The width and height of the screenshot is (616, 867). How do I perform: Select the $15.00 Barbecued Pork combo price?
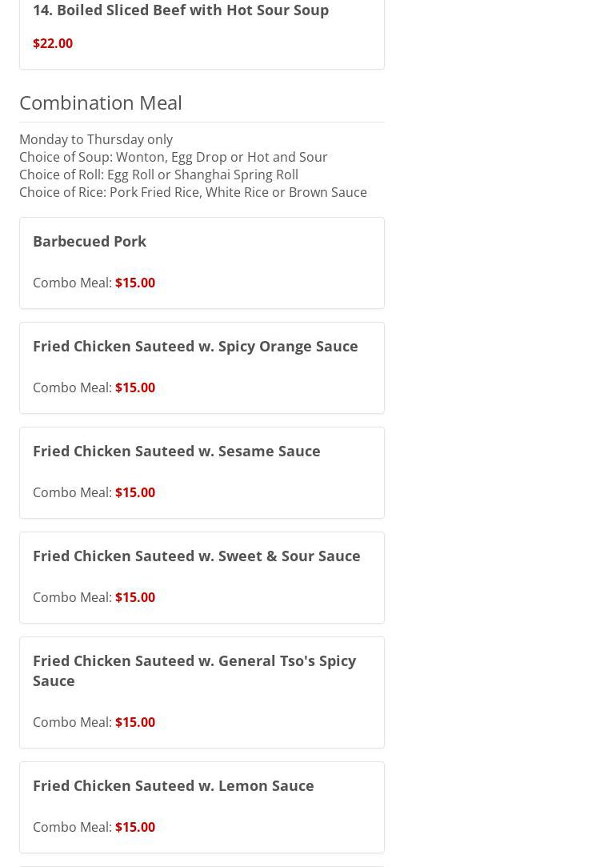(135, 283)
